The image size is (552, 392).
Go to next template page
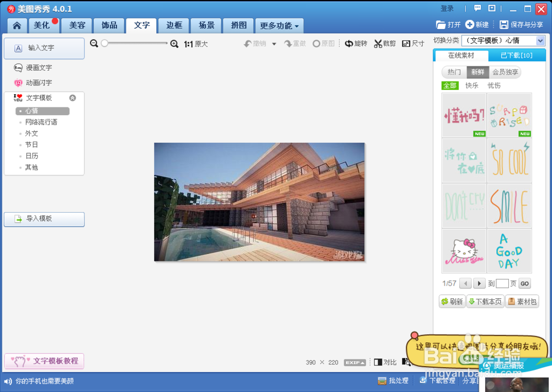(x=479, y=283)
